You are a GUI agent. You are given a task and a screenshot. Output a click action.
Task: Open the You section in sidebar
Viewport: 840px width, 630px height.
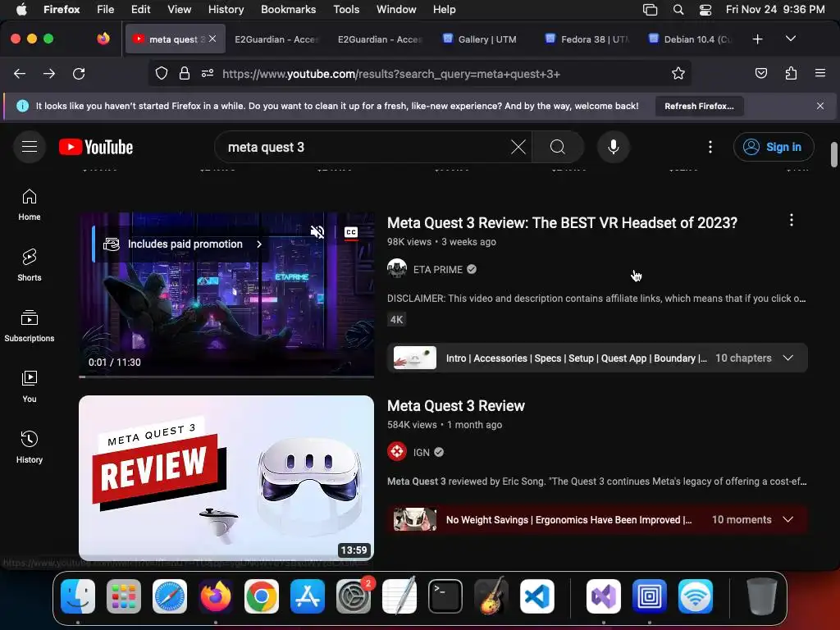pos(30,386)
